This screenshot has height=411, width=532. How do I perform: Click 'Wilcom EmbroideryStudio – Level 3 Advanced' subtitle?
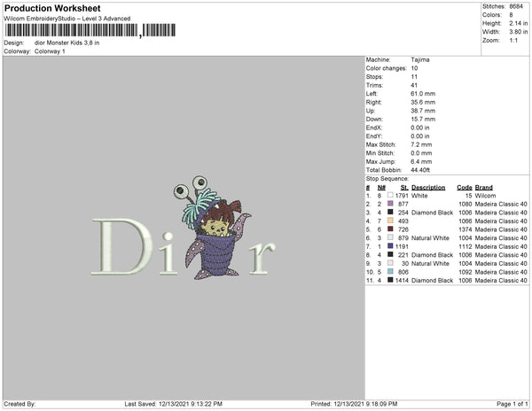click(67, 19)
